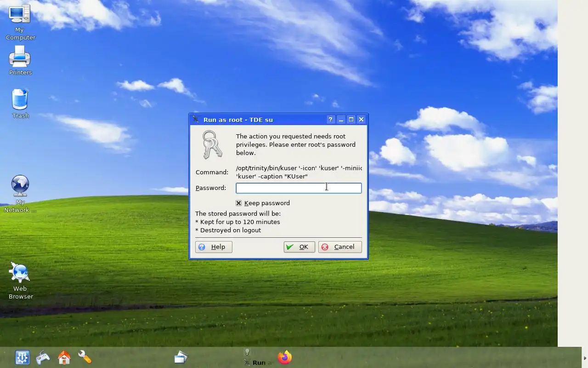The width and height of the screenshot is (588, 368).
Task: Open the My Network desktop icon
Action: [x=20, y=194]
